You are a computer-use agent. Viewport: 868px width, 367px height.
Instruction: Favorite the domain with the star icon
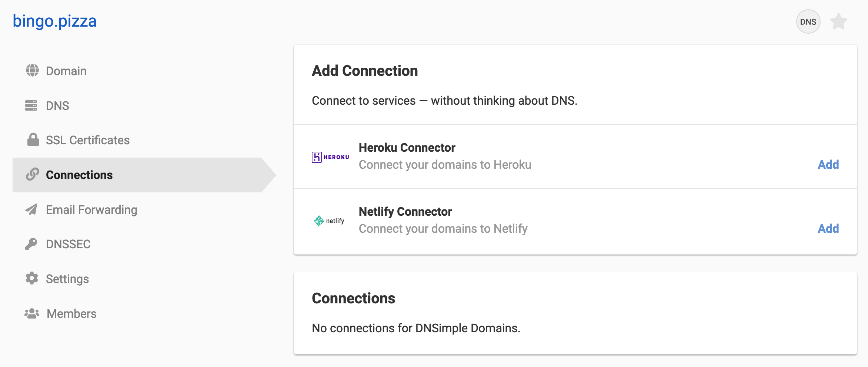(x=839, y=21)
